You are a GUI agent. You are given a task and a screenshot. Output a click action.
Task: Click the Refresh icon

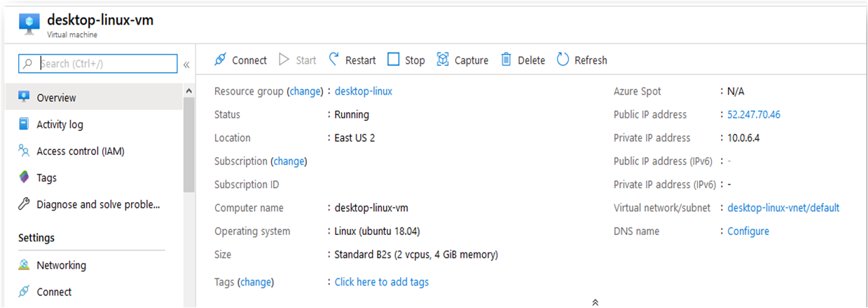(563, 60)
